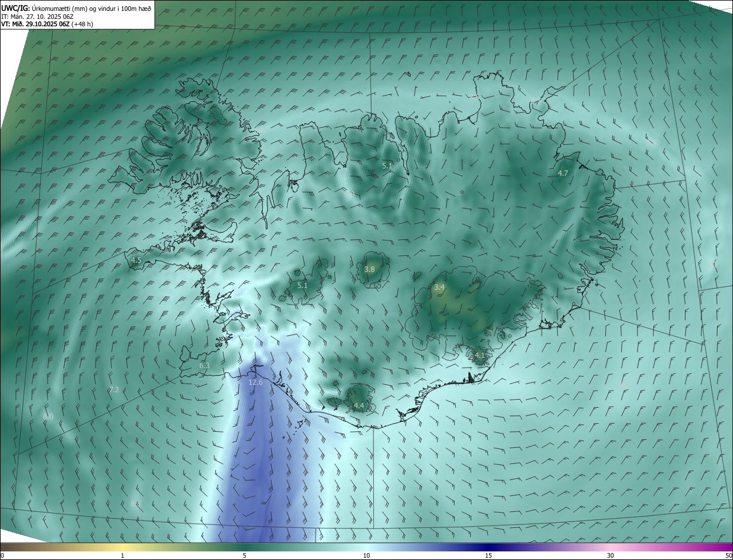This screenshot has width=733, height=560.
Task: Click the colorbar tick label '5'
Action: [x=245, y=556]
